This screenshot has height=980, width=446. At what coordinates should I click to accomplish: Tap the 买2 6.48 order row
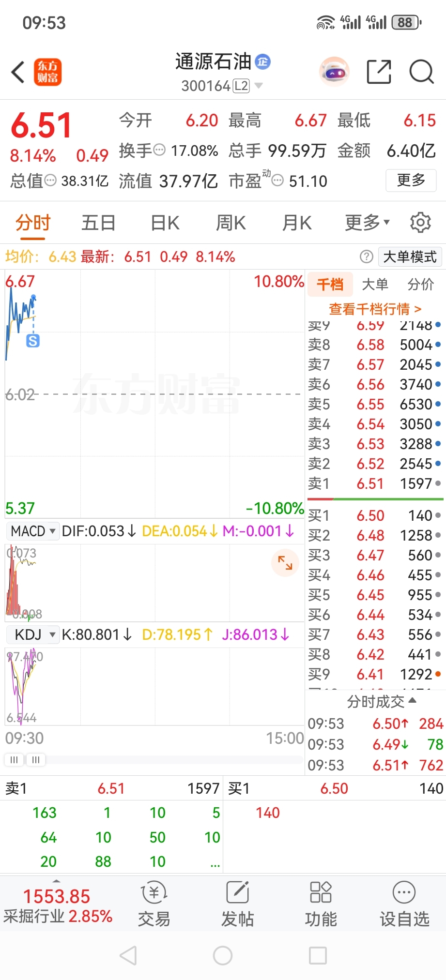375,535
